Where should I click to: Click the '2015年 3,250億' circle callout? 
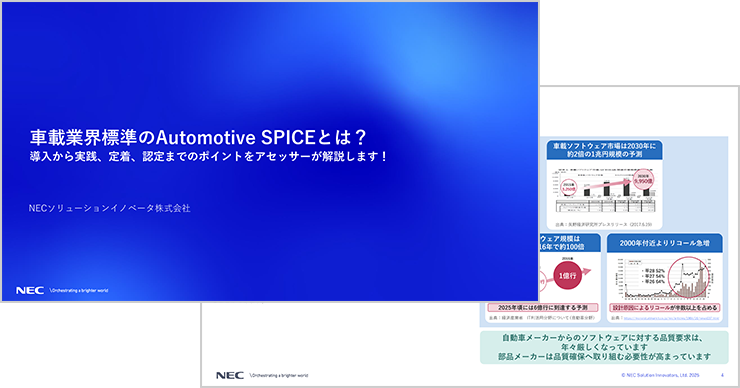click(568, 188)
